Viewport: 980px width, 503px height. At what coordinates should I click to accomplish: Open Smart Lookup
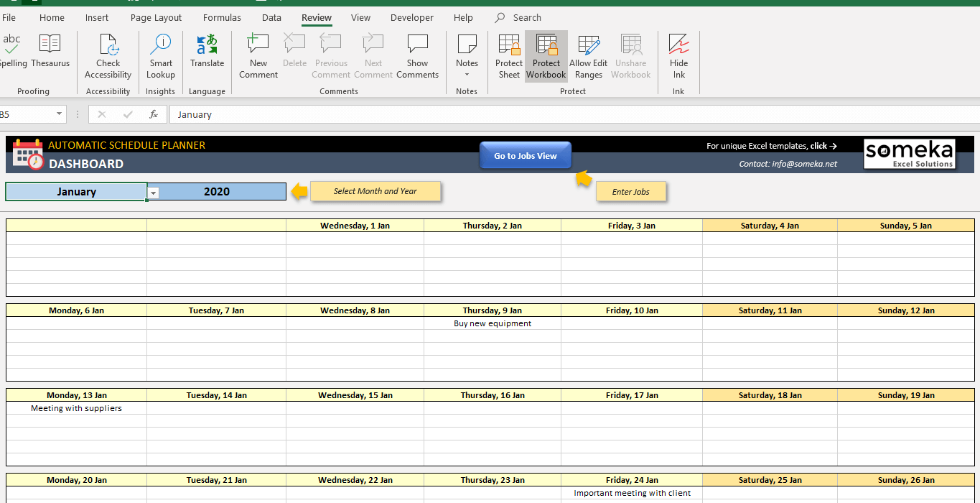click(160, 54)
